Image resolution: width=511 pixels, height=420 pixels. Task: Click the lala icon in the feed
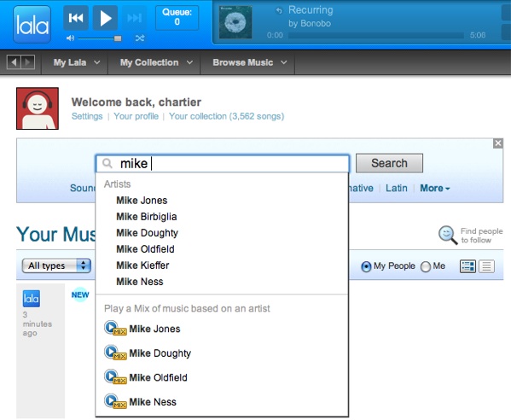click(x=32, y=299)
